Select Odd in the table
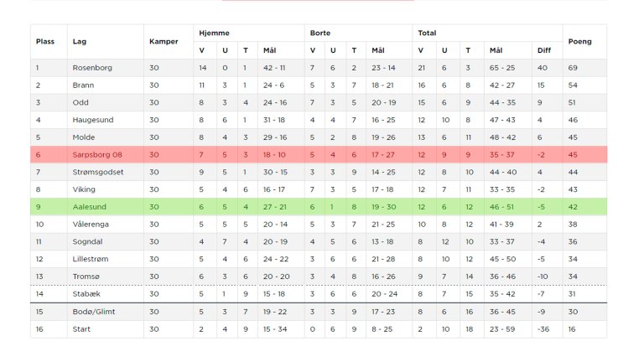 pyautogui.click(x=80, y=102)
